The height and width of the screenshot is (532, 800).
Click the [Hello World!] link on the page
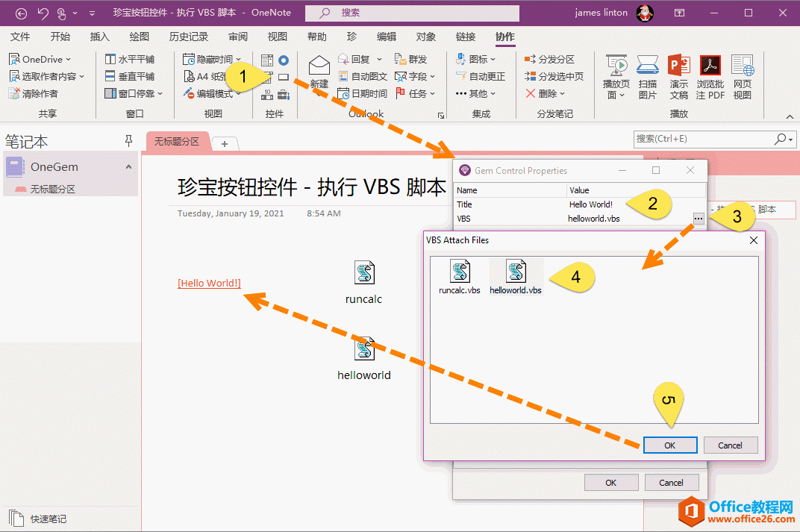tap(209, 283)
